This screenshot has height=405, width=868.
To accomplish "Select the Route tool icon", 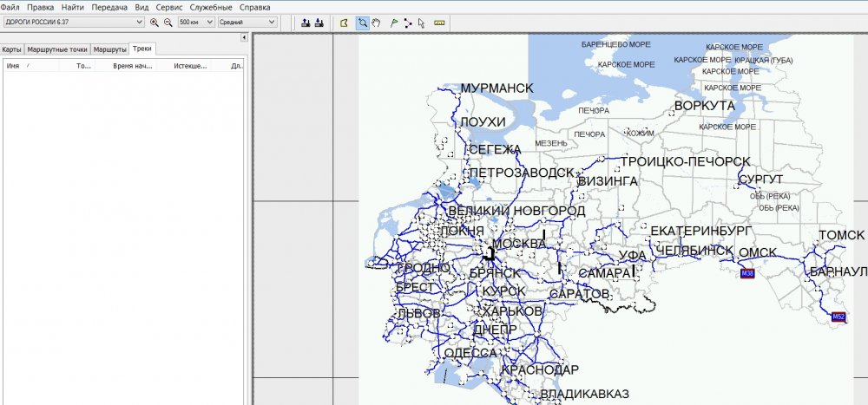I will (x=408, y=22).
